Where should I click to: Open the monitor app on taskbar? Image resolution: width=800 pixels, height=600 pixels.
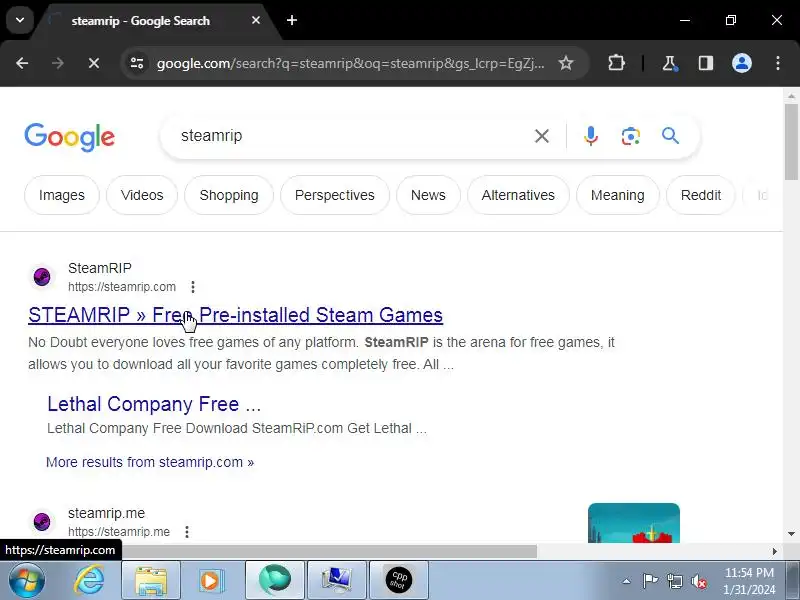click(x=337, y=580)
